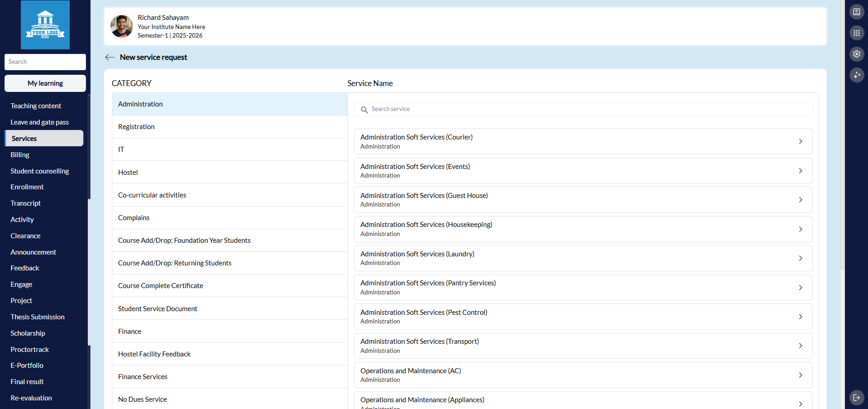Image resolution: width=868 pixels, height=409 pixels.
Task: Open the profile icon in right sidebar
Action: click(856, 12)
